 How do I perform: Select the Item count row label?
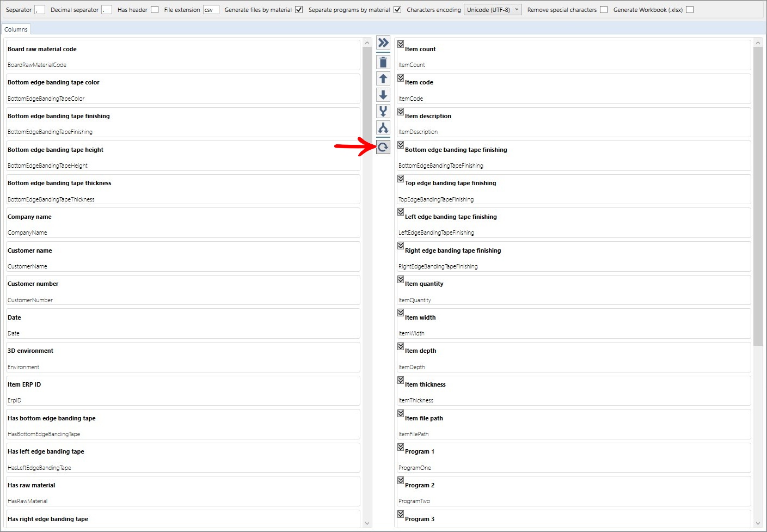(x=420, y=49)
